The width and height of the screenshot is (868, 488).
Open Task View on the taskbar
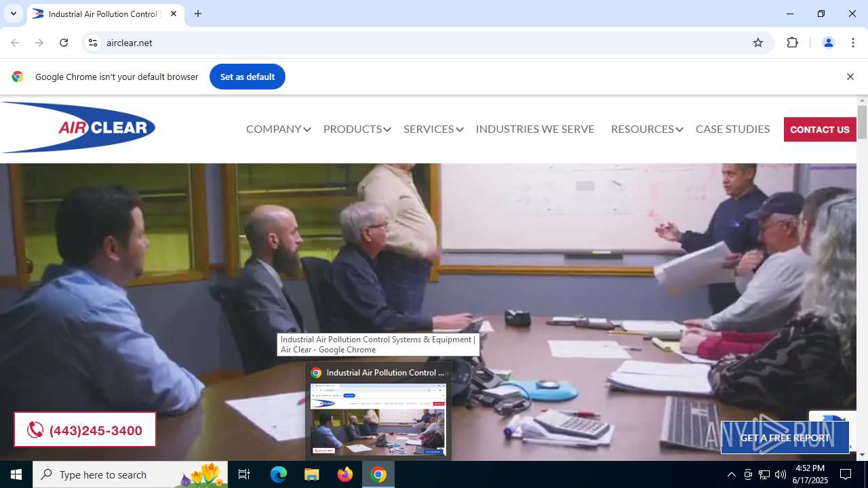244,474
